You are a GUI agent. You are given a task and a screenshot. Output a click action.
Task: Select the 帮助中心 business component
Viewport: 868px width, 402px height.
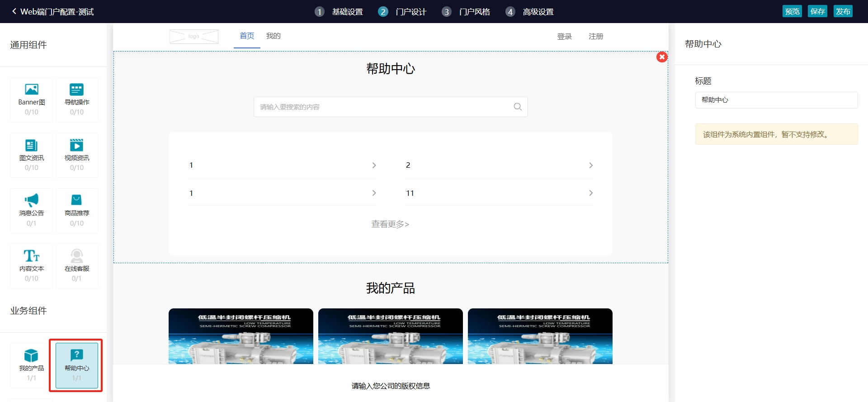tap(77, 365)
